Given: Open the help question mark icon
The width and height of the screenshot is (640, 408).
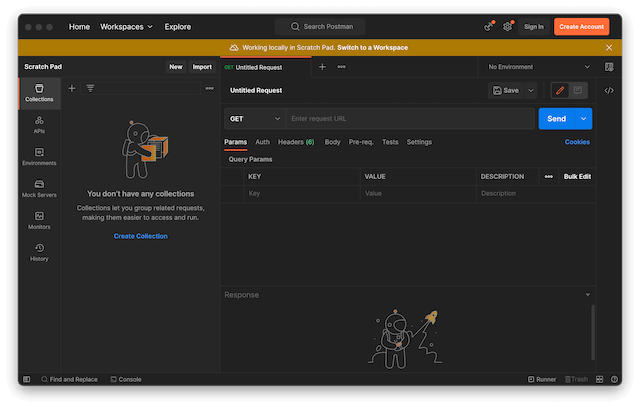Looking at the screenshot, I should [614, 379].
